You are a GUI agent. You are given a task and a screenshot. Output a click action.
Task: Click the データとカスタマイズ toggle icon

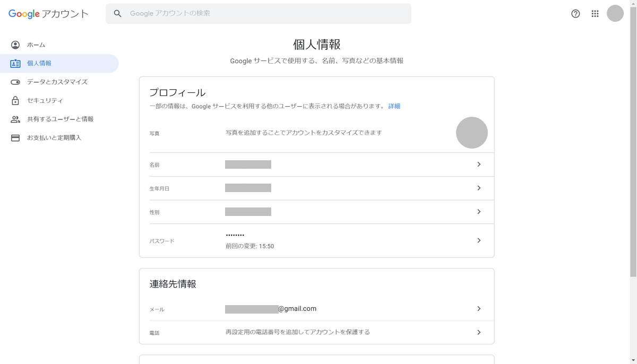[15, 82]
